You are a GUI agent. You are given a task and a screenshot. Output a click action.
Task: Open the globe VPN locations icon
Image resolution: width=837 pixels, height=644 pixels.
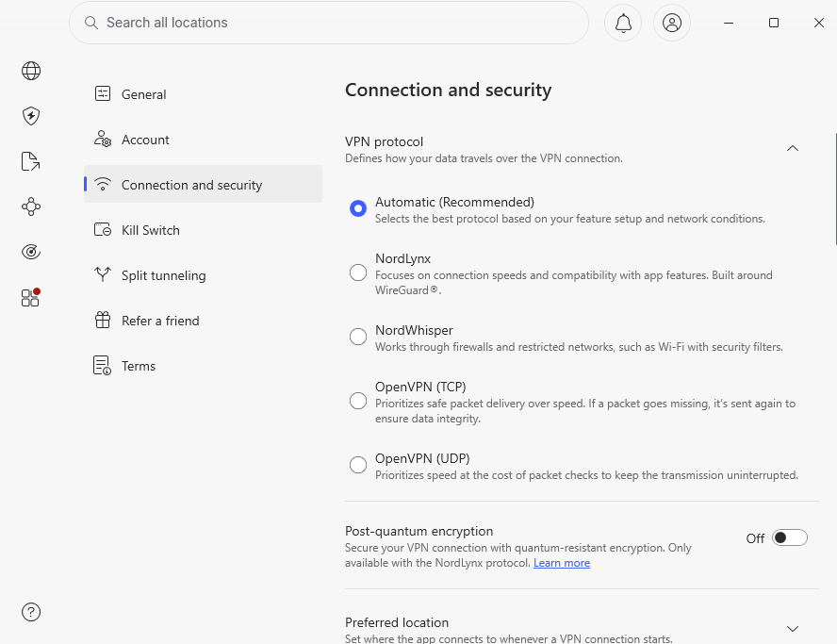(x=31, y=71)
